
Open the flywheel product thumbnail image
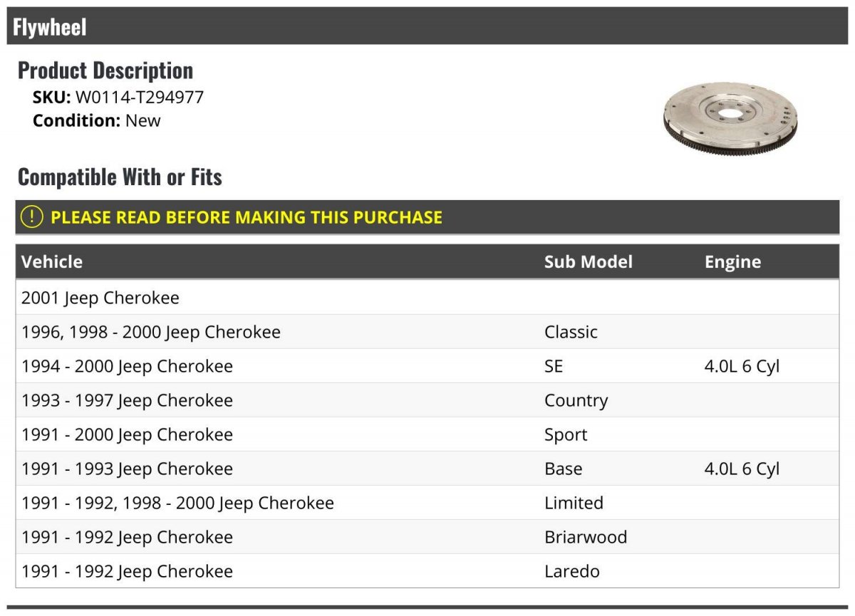[x=730, y=109]
